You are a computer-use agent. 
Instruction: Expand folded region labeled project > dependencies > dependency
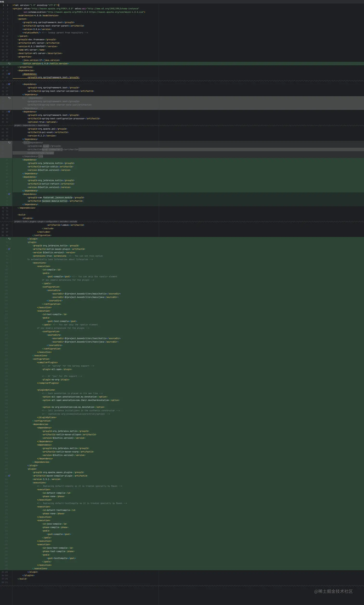(x=32, y=125)
